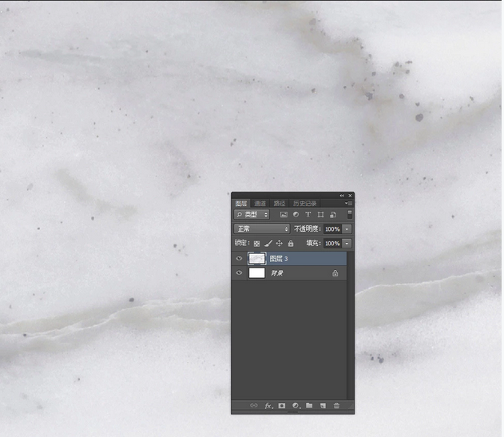Create a new group with the folder icon
This screenshot has height=437, width=504.
(x=309, y=406)
